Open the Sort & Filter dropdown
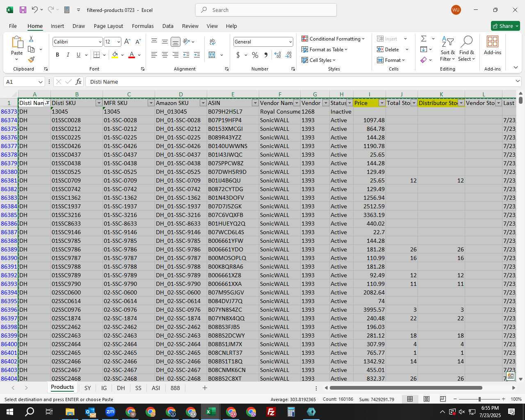 tap(447, 49)
